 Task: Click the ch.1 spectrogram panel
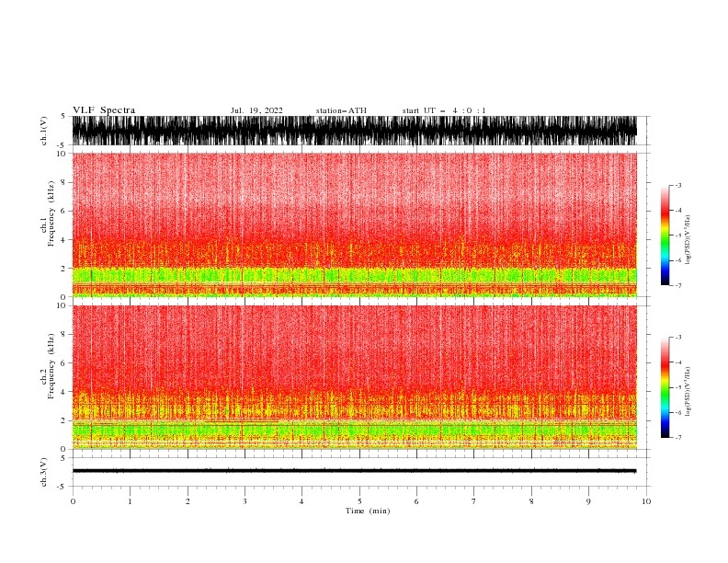tap(355, 224)
